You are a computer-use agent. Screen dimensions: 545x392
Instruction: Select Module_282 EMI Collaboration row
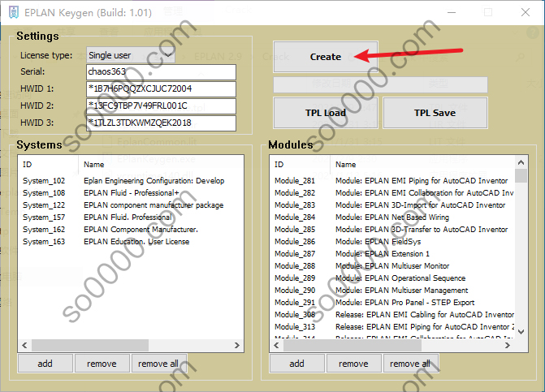pos(392,193)
